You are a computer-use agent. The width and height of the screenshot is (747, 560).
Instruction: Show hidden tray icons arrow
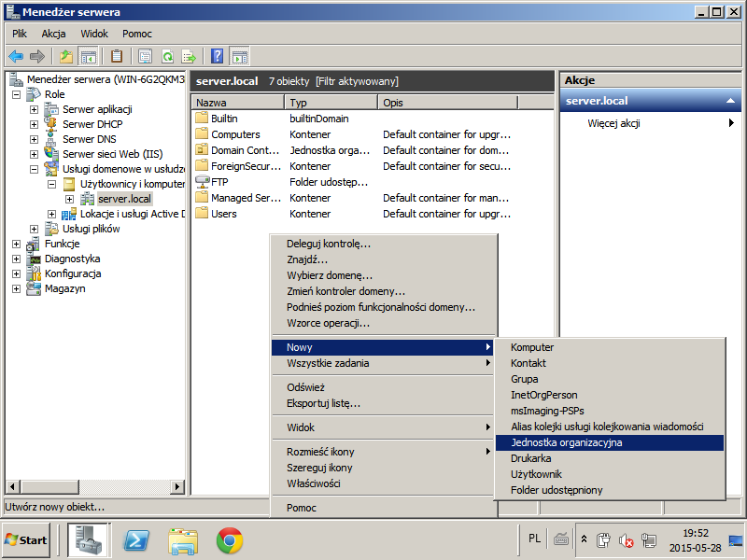[585, 540]
